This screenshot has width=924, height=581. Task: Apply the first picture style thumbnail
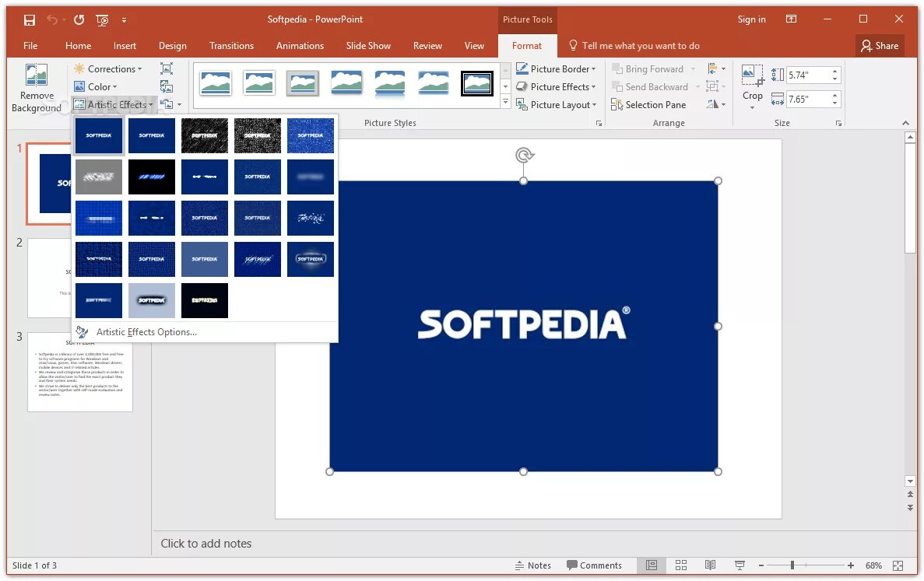tap(216, 83)
